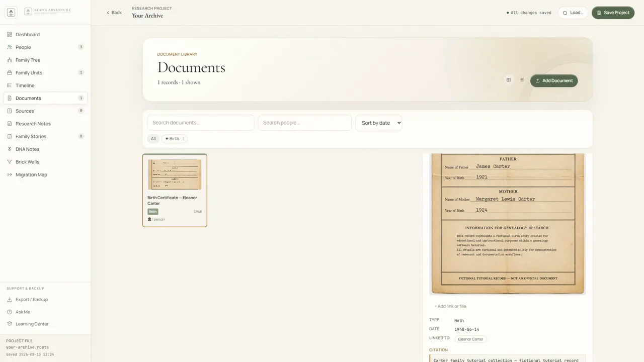
Task: Click the Back button
Action: (114, 13)
